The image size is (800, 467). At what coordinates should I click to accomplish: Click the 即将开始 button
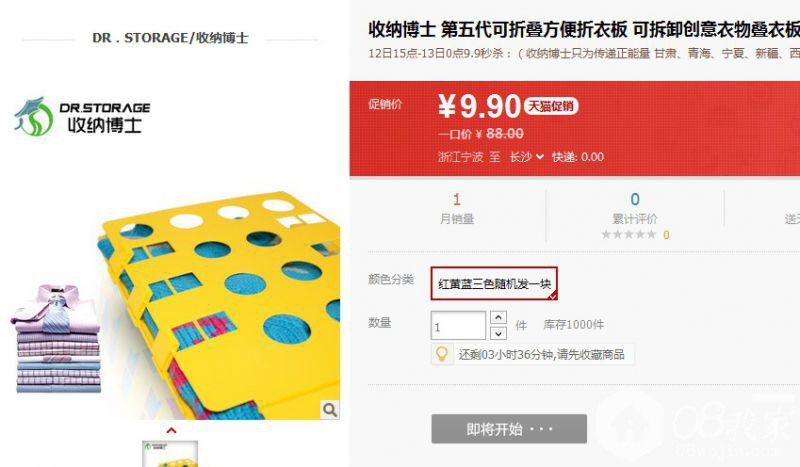[509, 429]
